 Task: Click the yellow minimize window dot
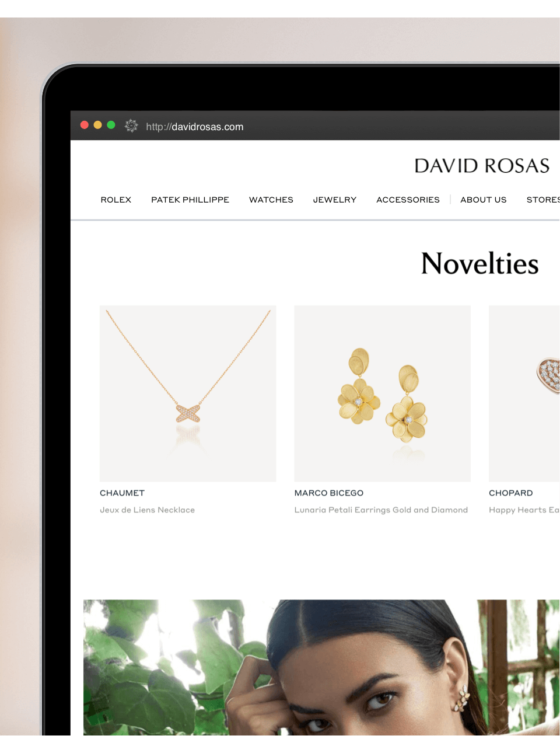pos(97,125)
